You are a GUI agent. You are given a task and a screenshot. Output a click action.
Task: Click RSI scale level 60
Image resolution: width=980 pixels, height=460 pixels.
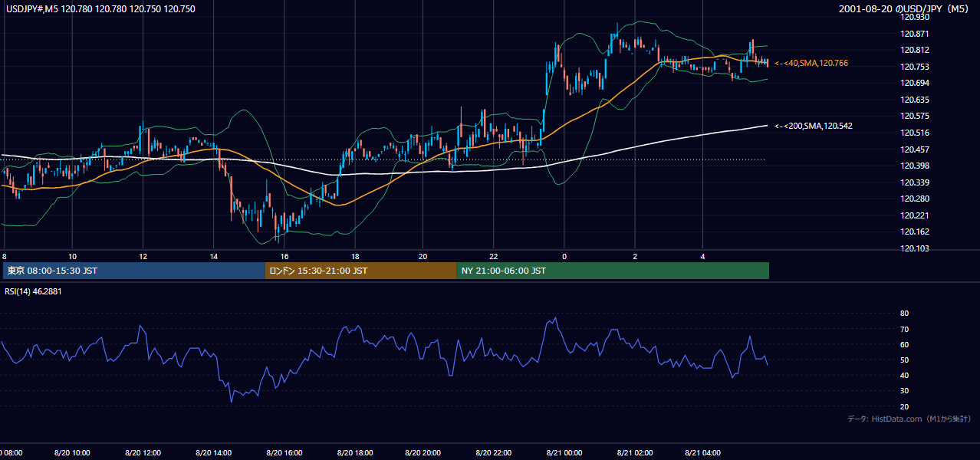click(904, 344)
